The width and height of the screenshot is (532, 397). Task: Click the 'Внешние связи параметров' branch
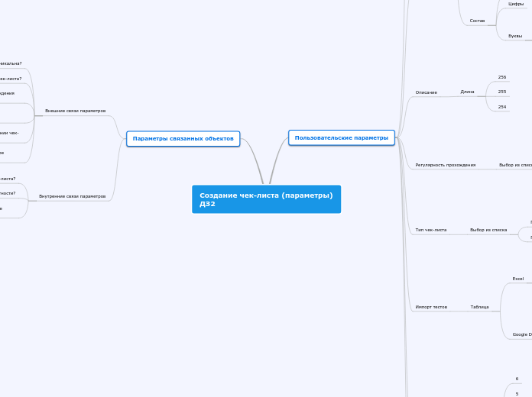(76, 111)
